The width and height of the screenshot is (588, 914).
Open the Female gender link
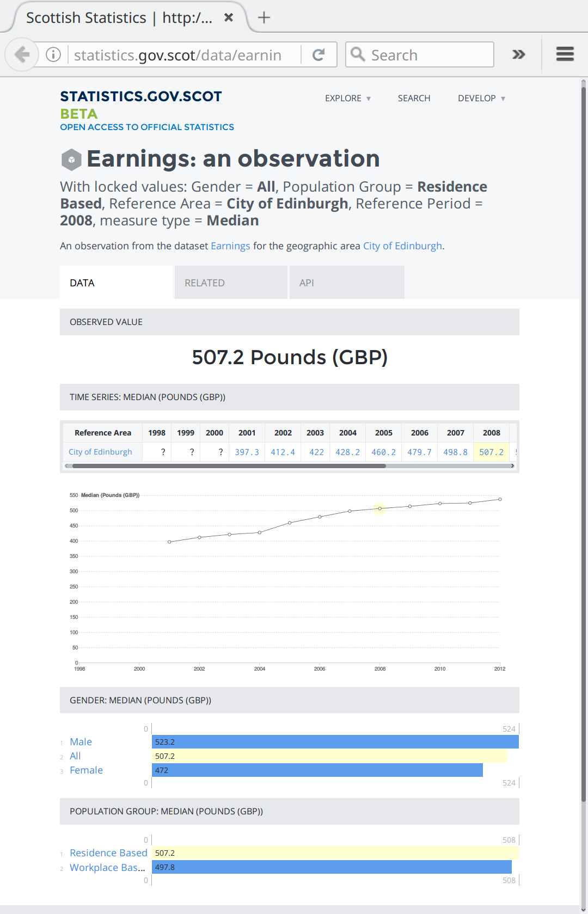(x=86, y=770)
